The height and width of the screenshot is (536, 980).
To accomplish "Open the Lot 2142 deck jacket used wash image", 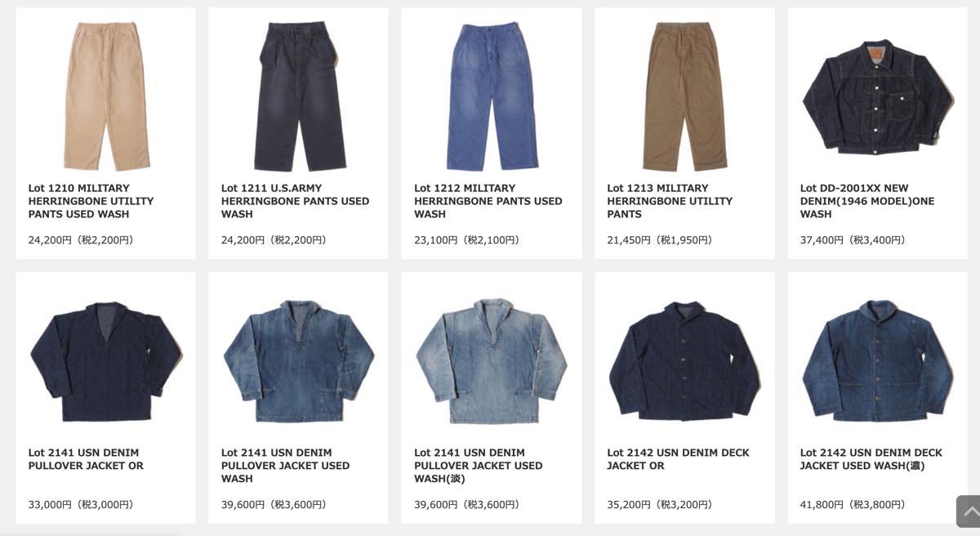I will (x=877, y=360).
